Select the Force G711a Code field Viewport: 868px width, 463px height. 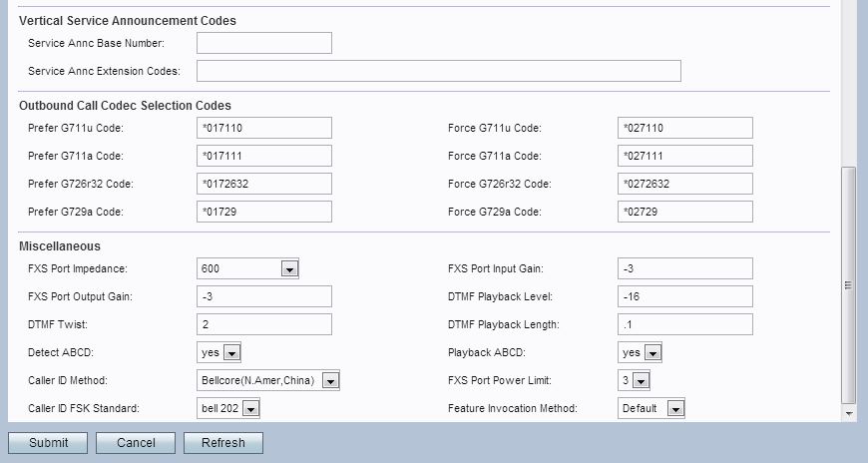click(x=684, y=156)
